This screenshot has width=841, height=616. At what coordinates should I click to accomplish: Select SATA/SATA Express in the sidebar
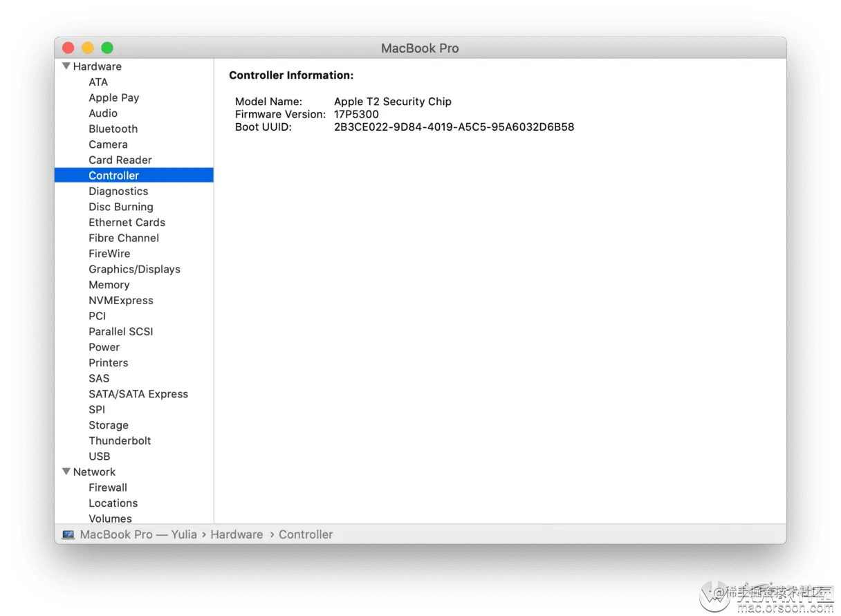click(138, 394)
